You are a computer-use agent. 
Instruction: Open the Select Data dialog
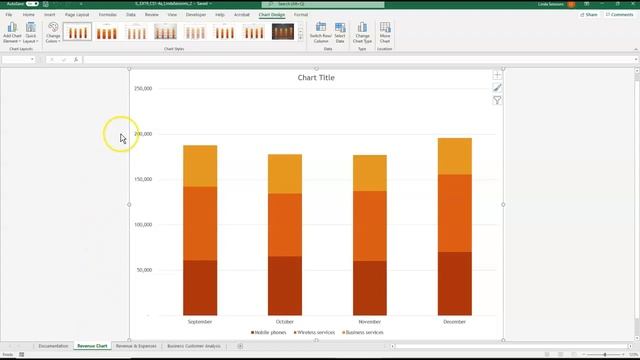click(340, 33)
